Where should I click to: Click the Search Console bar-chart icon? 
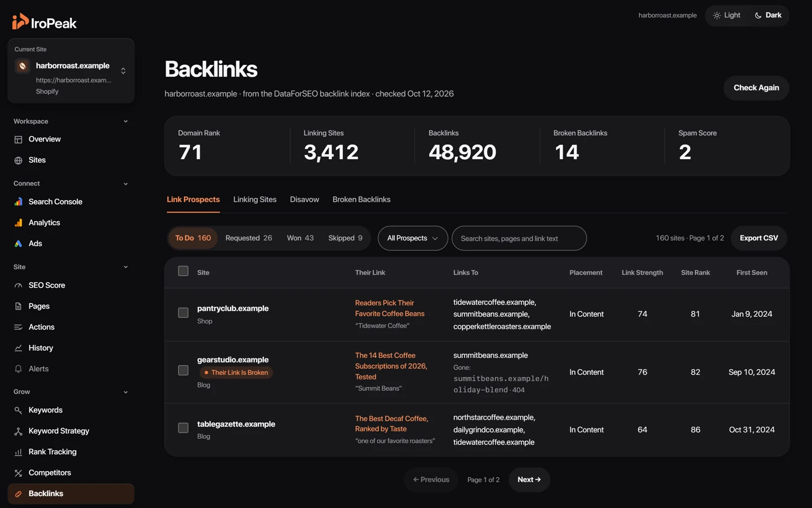[18, 202]
